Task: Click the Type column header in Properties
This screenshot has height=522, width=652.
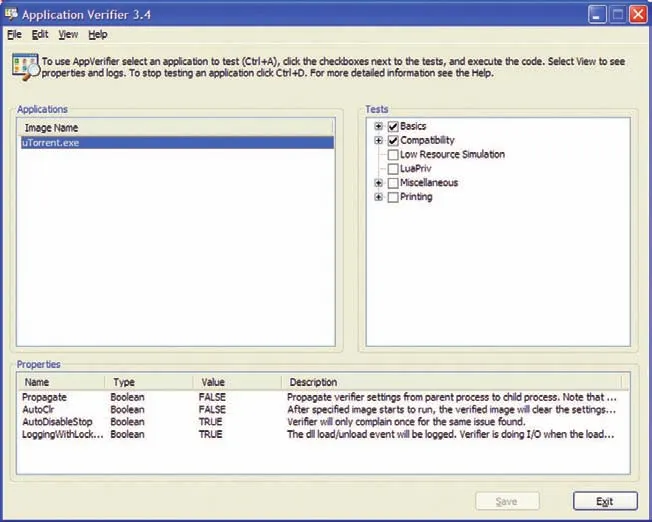Action: 149,382
